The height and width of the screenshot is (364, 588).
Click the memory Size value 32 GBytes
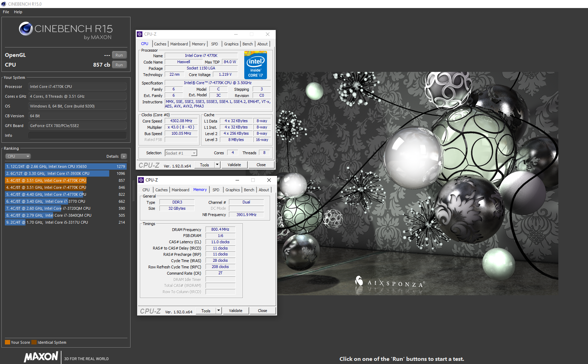point(177,208)
